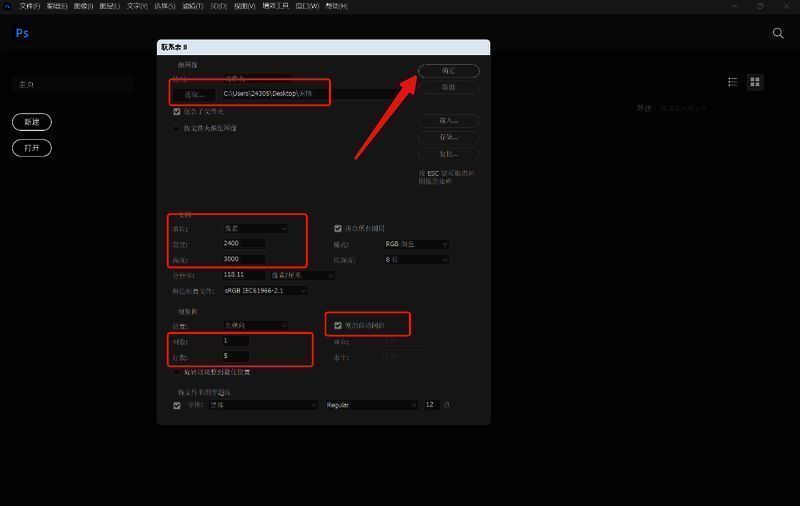Toggle 包含子文件夹 checkbox

click(x=177, y=112)
